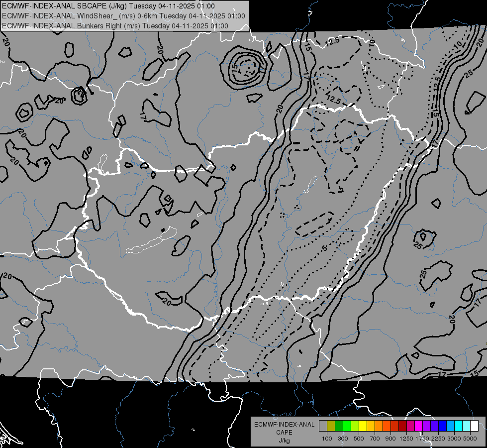Click the 300 legend value label
The height and width of the screenshot is (448, 487).
click(x=343, y=439)
